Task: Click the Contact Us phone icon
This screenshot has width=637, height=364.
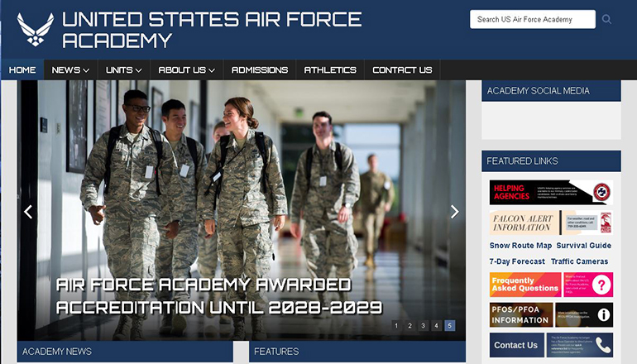Action: 603,345
